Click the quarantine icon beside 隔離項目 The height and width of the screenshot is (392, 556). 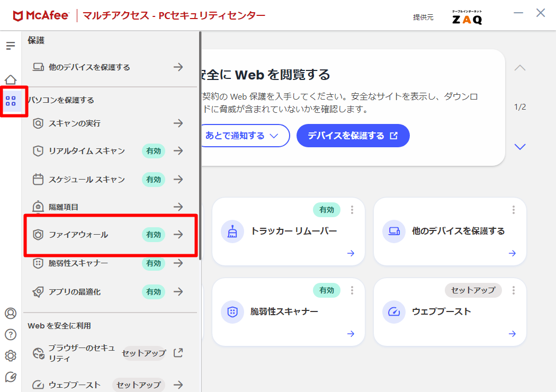[38, 207]
